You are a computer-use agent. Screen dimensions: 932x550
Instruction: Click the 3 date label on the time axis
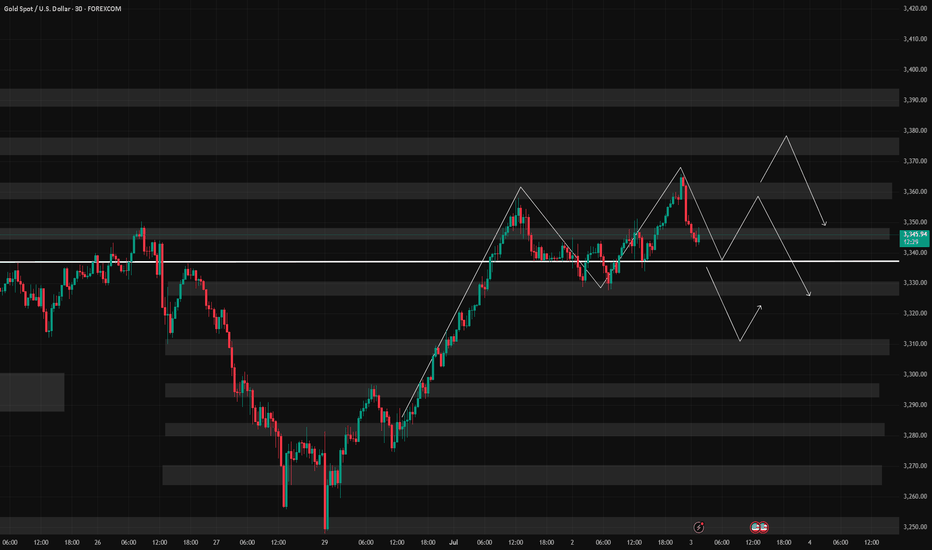[x=691, y=542]
